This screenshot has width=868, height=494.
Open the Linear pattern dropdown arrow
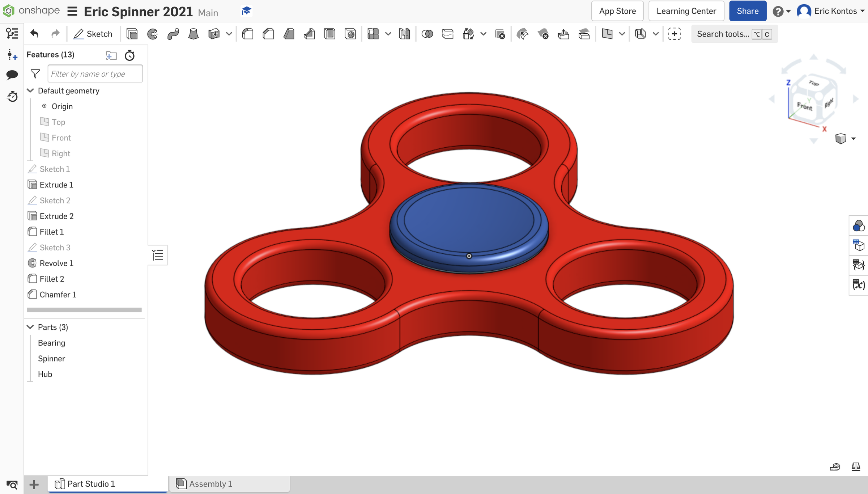click(x=388, y=34)
